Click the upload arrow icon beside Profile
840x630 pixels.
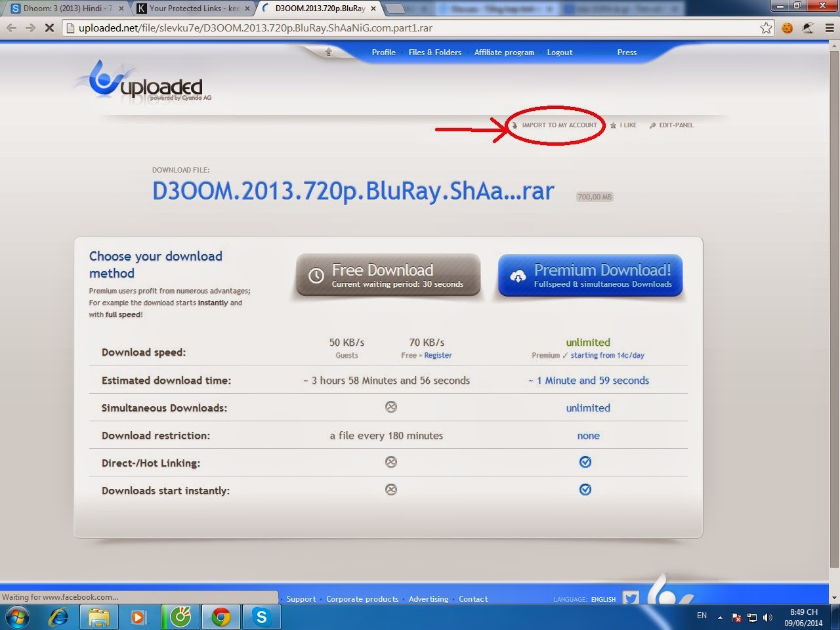point(329,52)
